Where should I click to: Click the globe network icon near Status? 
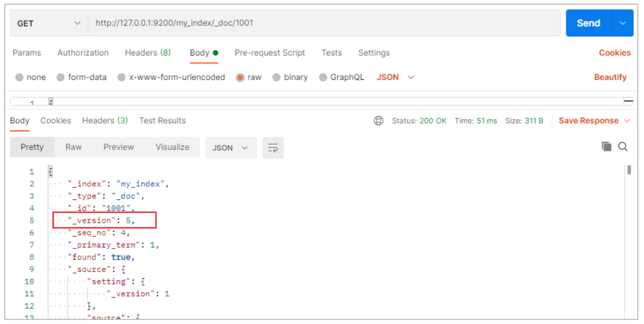[378, 121]
